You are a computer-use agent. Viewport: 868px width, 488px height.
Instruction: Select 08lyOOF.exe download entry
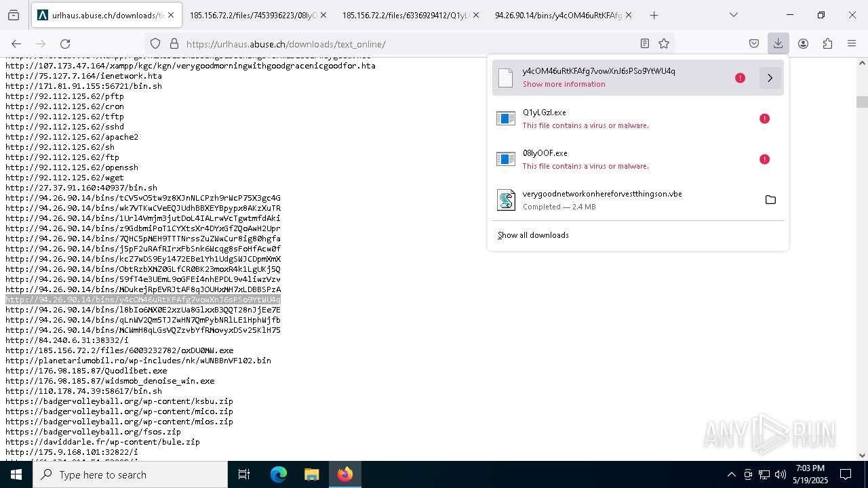tap(638, 159)
